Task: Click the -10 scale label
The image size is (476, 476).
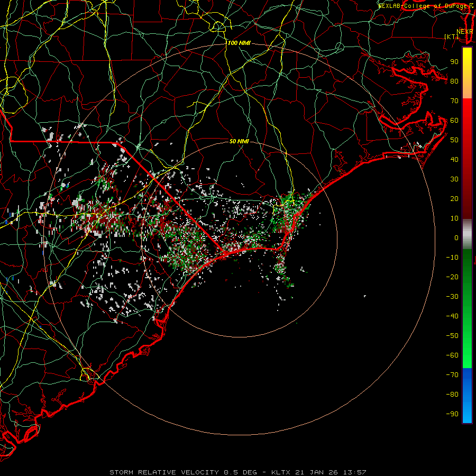Action: tap(452, 258)
